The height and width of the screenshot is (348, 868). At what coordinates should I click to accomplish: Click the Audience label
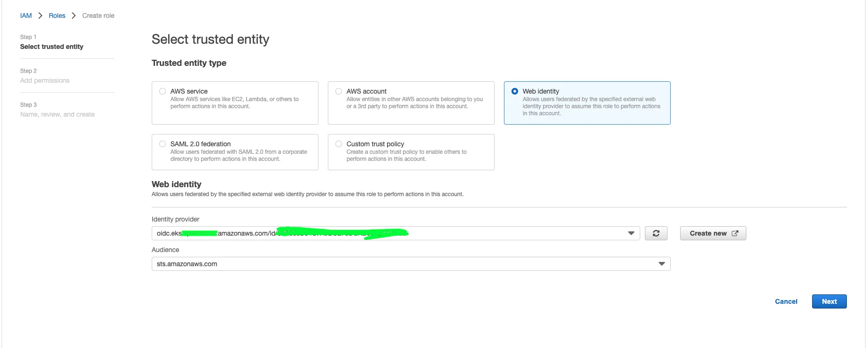coord(165,250)
